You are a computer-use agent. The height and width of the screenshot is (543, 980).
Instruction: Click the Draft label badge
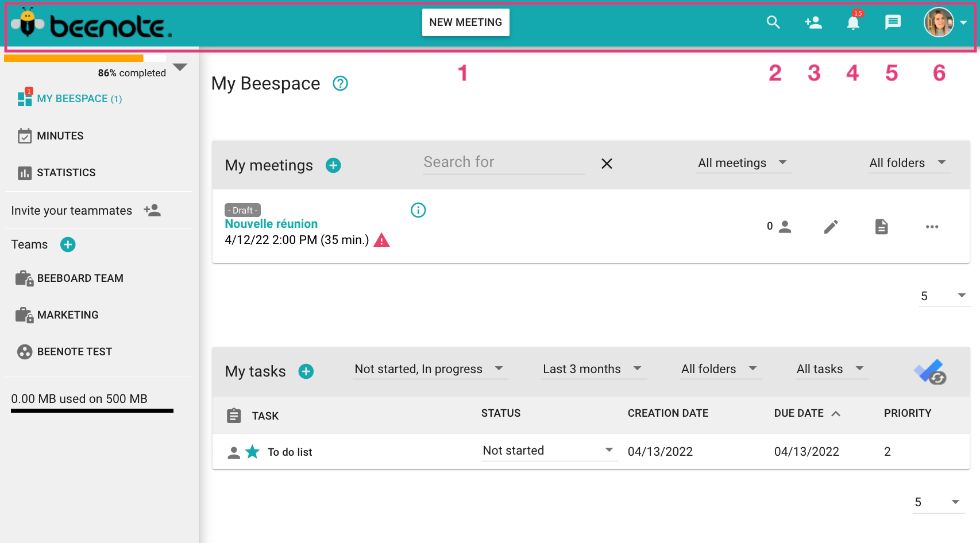(242, 211)
